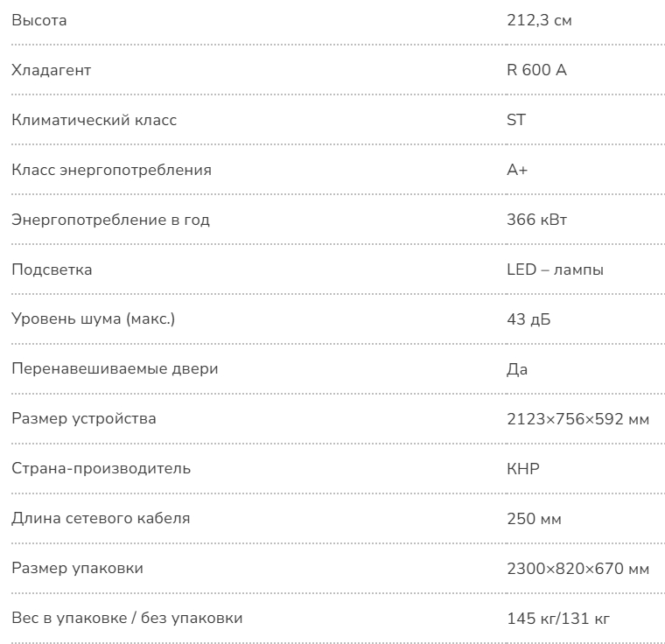Click the "Высота" label
Image resolution: width=665 pixels, height=644 pixels.
(x=38, y=20)
